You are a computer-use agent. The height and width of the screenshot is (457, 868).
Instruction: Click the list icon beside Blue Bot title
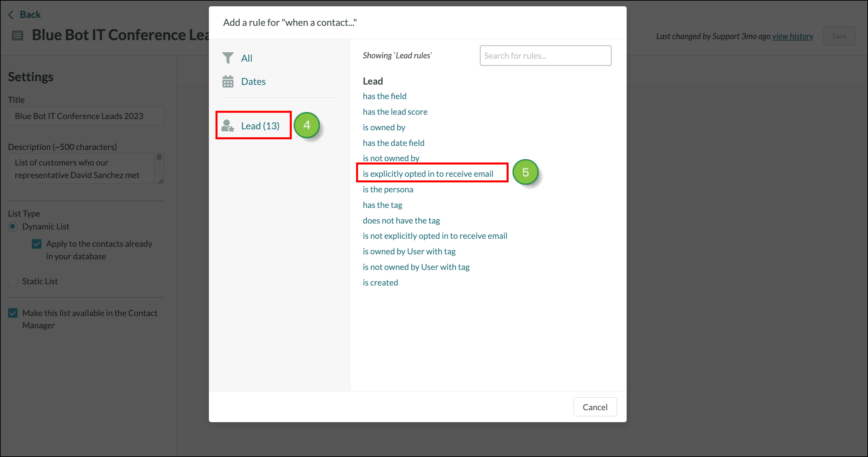[18, 35]
